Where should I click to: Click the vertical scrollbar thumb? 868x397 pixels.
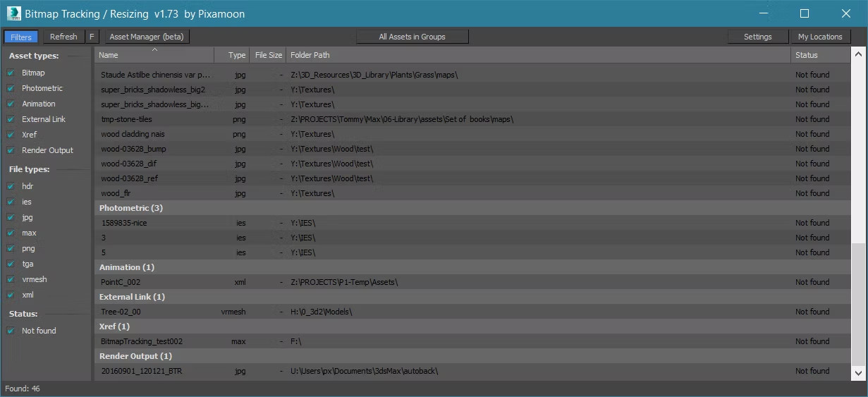(858, 305)
